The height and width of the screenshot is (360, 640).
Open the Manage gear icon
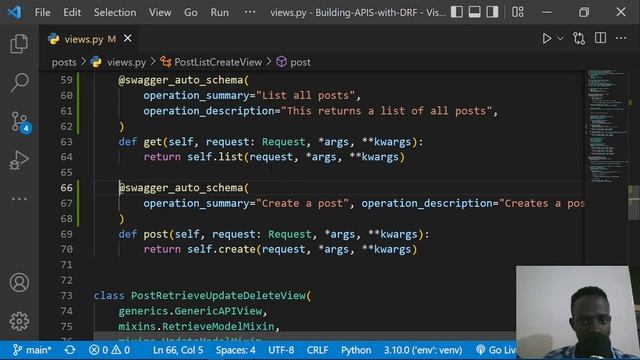(x=19, y=321)
